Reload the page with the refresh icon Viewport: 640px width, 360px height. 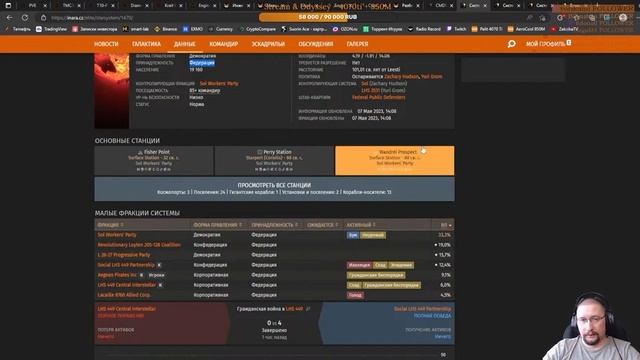click(x=25, y=18)
